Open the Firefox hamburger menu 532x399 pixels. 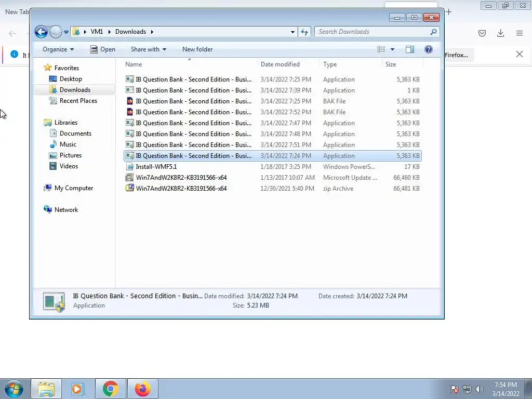(520, 33)
